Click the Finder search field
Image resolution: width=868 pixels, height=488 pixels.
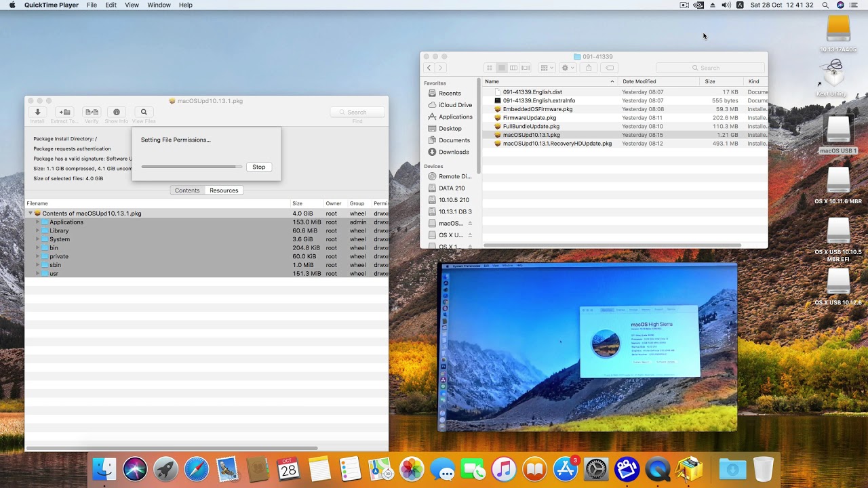click(x=710, y=68)
